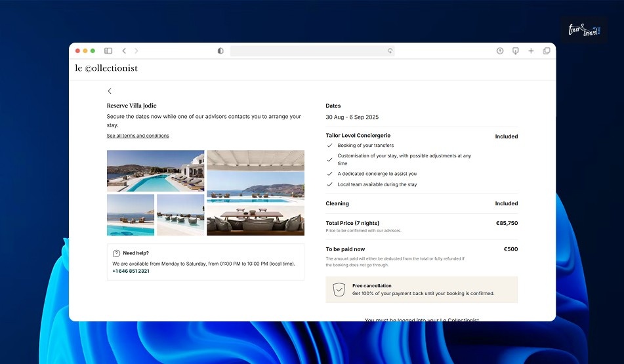Click checkmark beside Local team available line

tap(329, 184)
